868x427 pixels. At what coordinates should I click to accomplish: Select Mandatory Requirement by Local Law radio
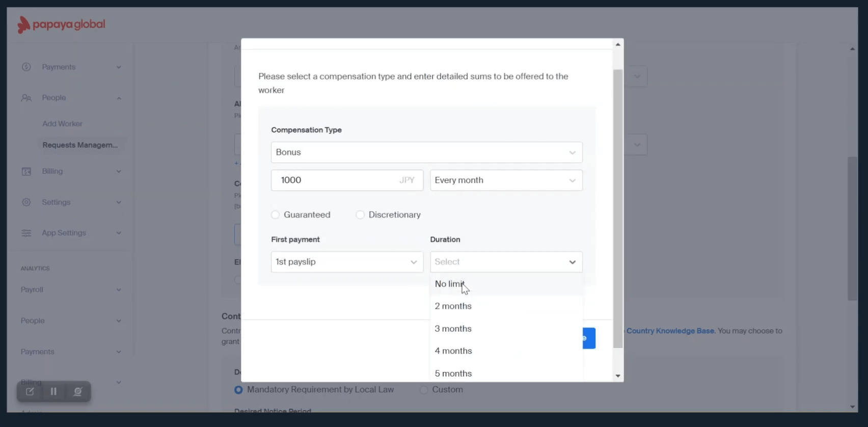pos(238,389)
